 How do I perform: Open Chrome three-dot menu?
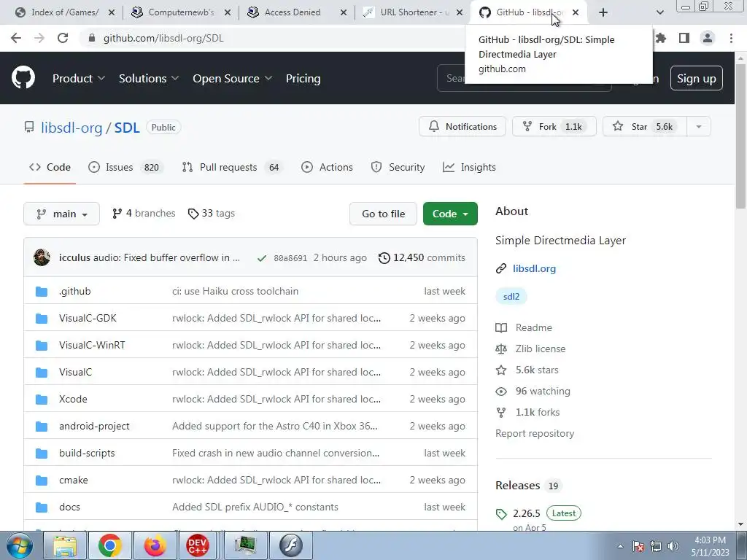(731, 38)
